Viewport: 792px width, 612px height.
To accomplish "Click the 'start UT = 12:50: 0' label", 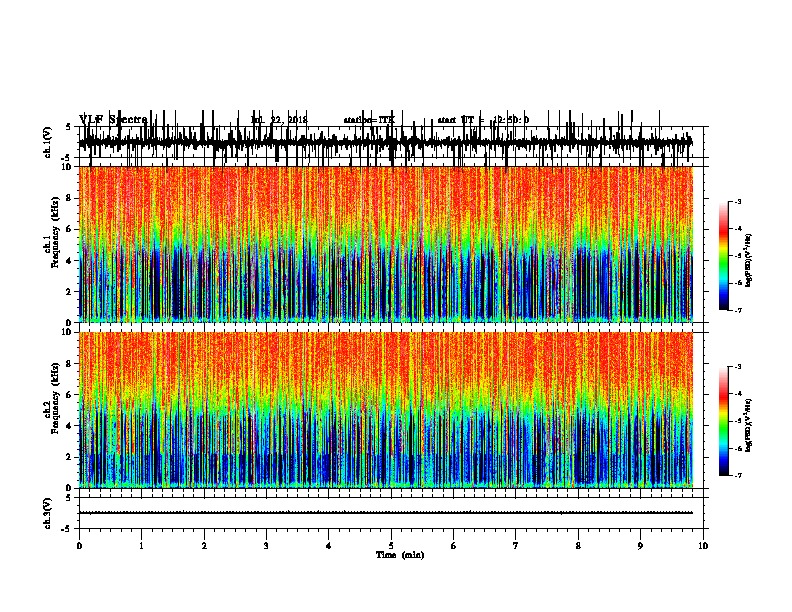I will 483,120.
